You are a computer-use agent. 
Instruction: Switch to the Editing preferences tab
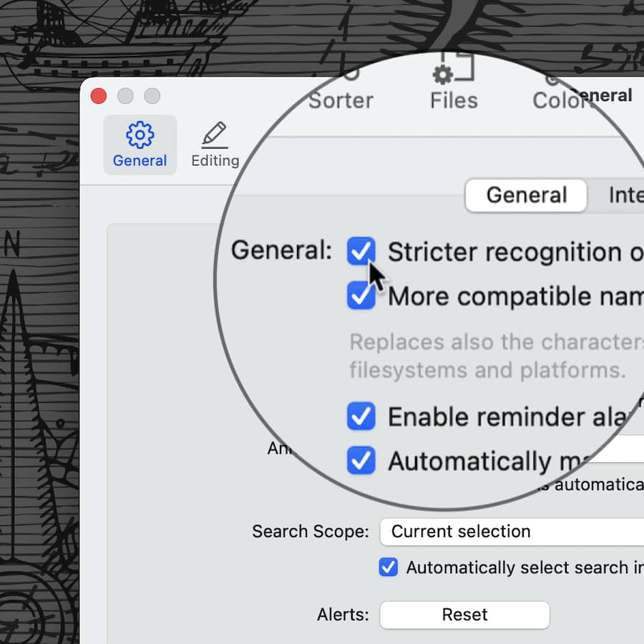coord(215,145)
